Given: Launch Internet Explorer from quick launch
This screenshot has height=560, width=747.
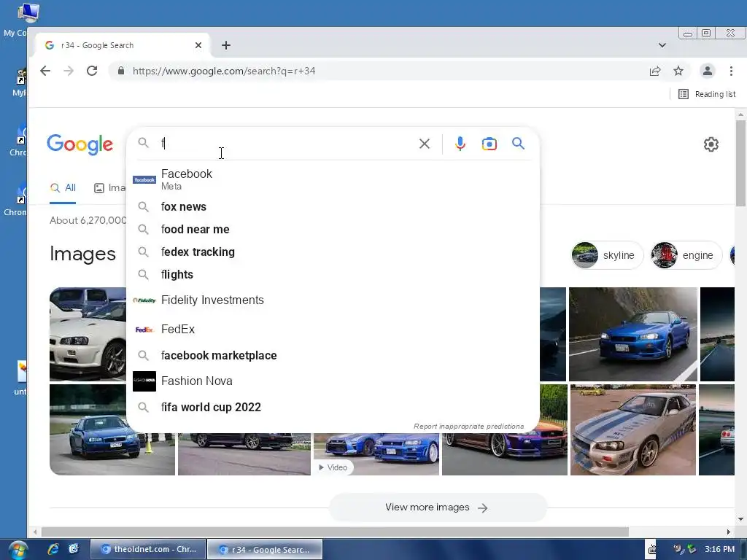Looking at the screenshot, I should (x=53, y=549).
